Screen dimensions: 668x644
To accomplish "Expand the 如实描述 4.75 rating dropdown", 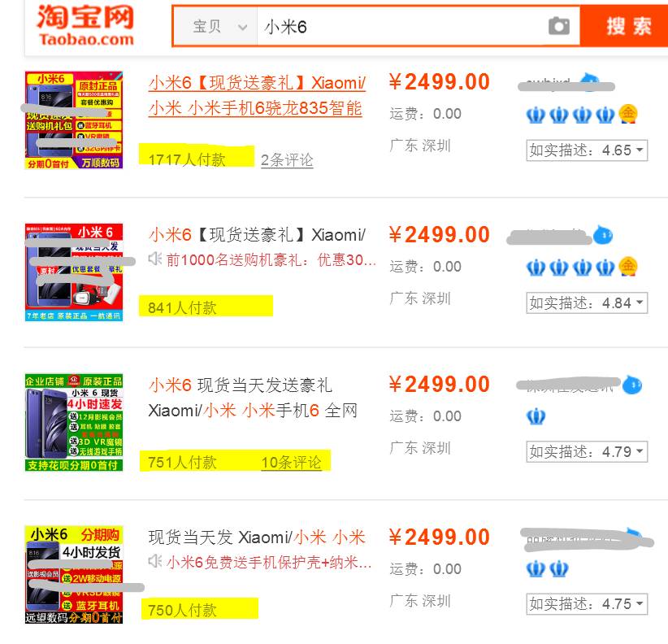I will pyautogui.click(x=587, y=604).
